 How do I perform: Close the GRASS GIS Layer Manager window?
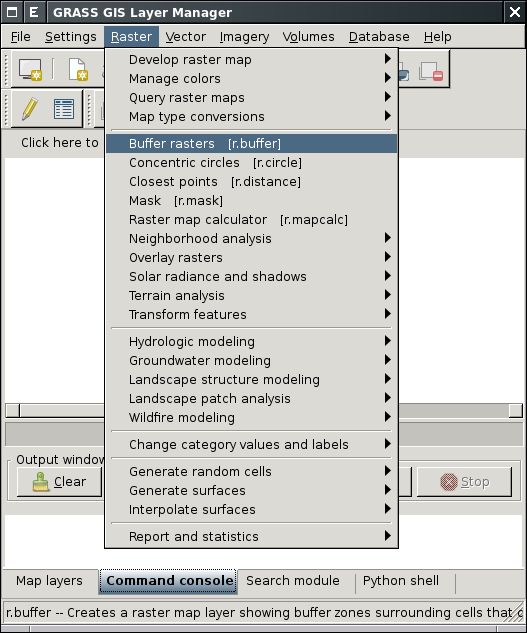click(515, 12)
